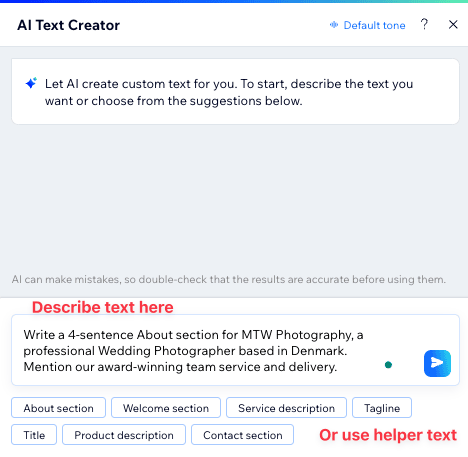Click the sound wave icon beside Default tone
This screenshot has height=457, width=468.
coord(334,25)
